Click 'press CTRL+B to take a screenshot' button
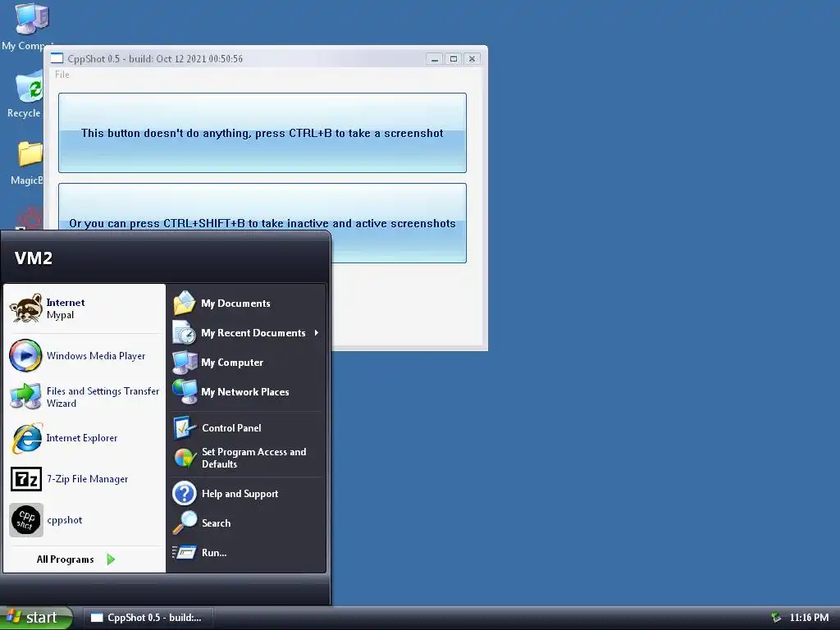The height and width of the screenshot is (630, 840). (262, 133)
